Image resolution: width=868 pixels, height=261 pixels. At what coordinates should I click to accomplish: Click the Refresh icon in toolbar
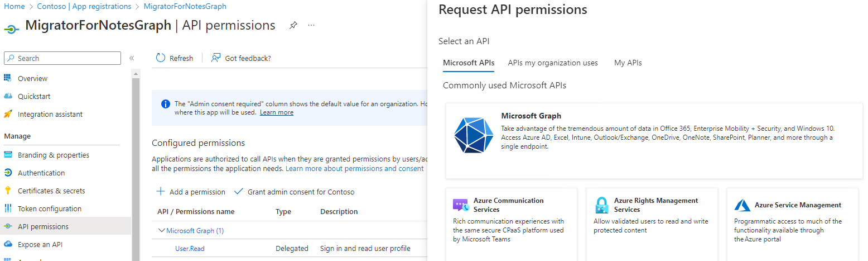tap(161, 58)
